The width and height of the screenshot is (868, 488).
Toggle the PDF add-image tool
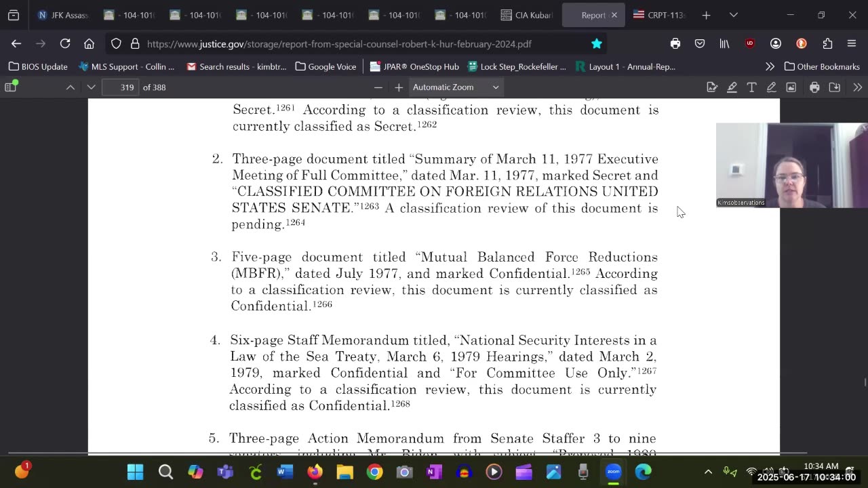pos(791,87)
